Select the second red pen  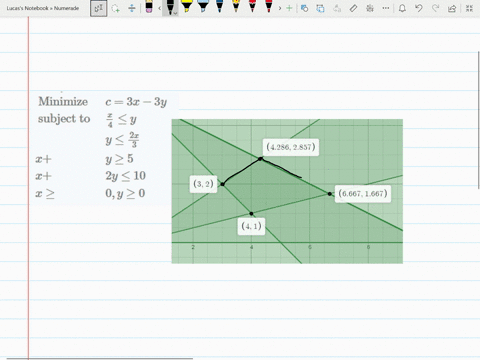point(269,7)
